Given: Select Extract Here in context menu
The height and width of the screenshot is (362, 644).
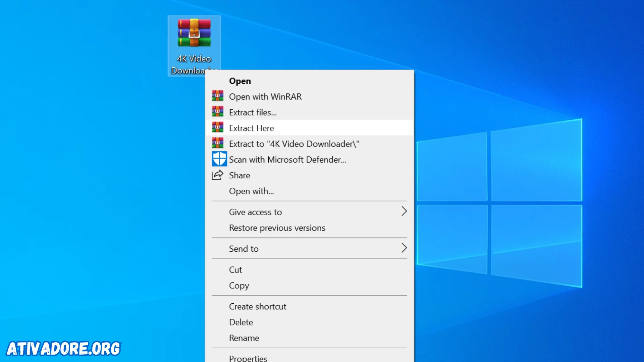Looking at the screenshot, I should click(309, 128).
